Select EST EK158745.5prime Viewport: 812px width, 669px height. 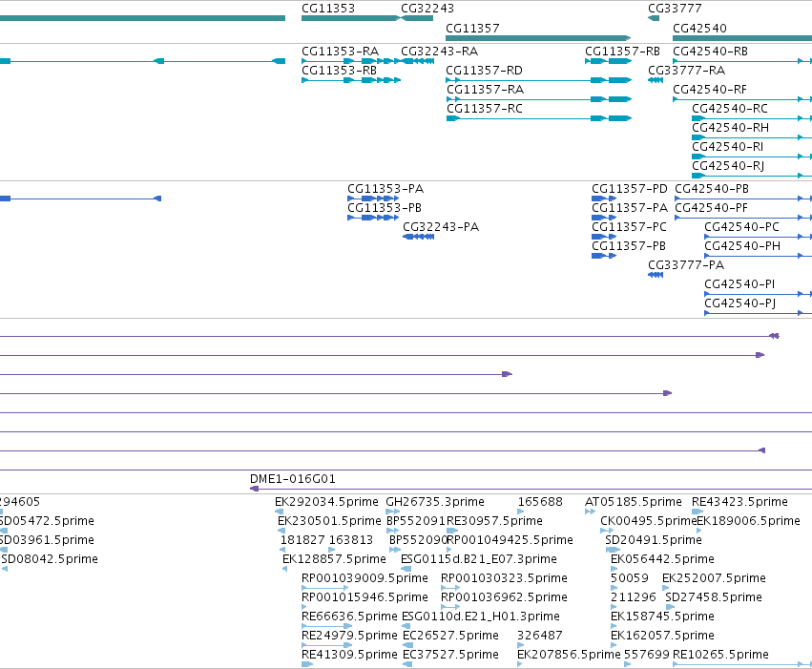pyautogui.click(x=663, y=617)
